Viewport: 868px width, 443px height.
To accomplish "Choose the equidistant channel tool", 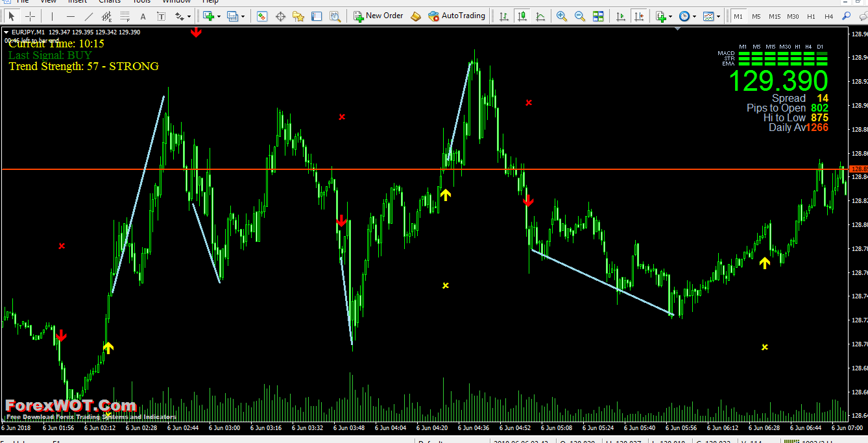I will point(107,16).
